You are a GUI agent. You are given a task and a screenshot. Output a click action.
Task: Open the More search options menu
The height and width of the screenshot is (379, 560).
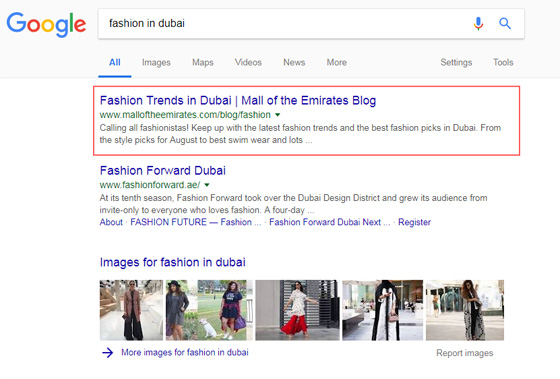336,63
